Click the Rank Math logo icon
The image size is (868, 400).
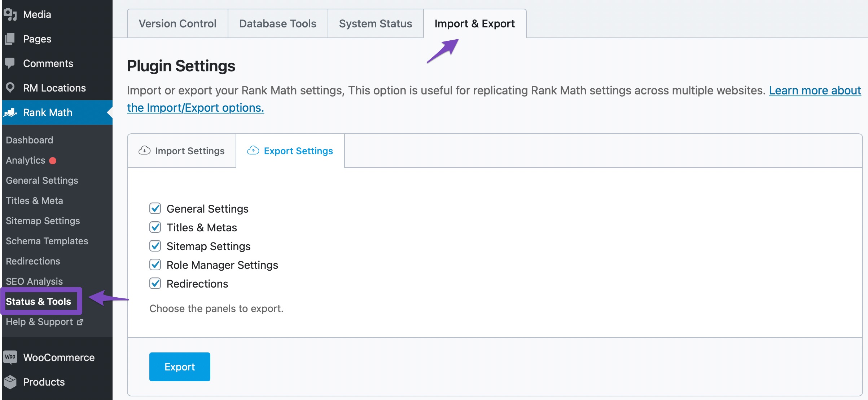point(10,112)
